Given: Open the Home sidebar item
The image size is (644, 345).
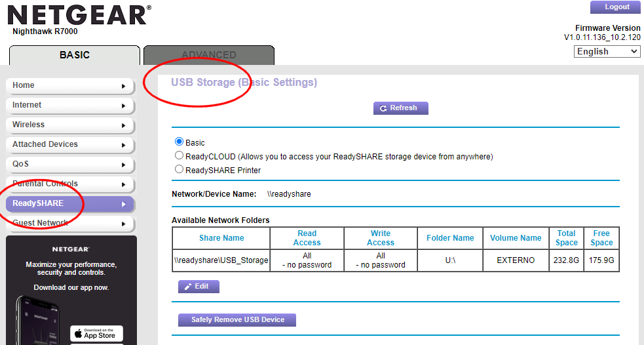Looking at the screenshot, I should pos(70,85).
